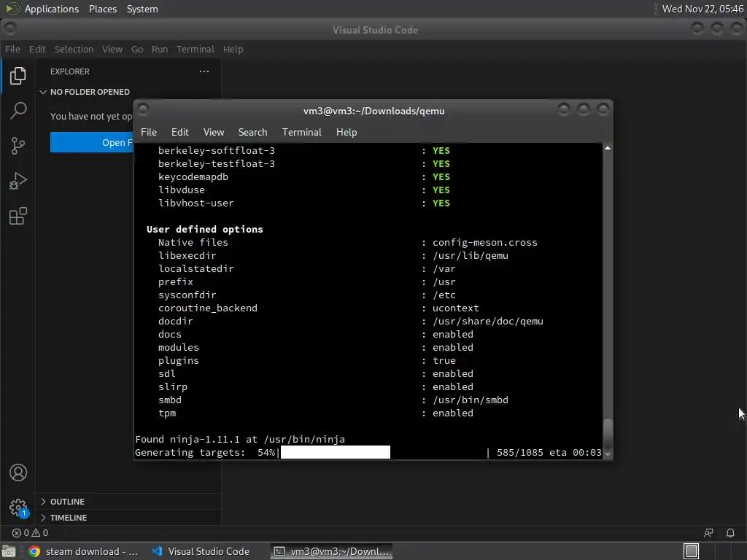Click the date and time clock

coord(703,9)
